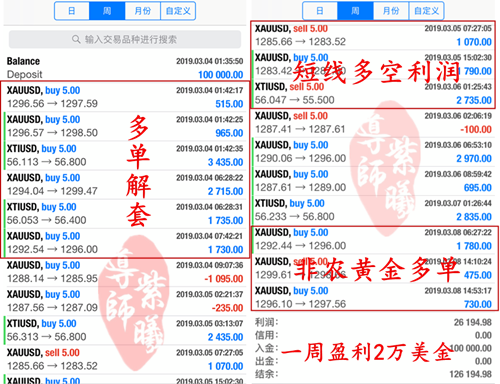
Task: Open XAUUSD buy trade 1287.61 → 1289.00
Action: pos(373,181)
